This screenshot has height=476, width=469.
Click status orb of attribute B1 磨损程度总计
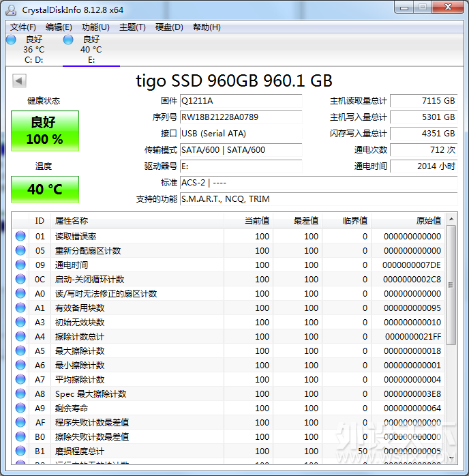(20, 451)
